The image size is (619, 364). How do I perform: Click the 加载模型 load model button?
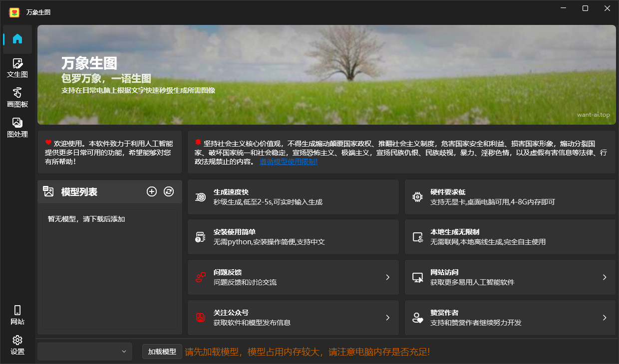pos(162,352)
